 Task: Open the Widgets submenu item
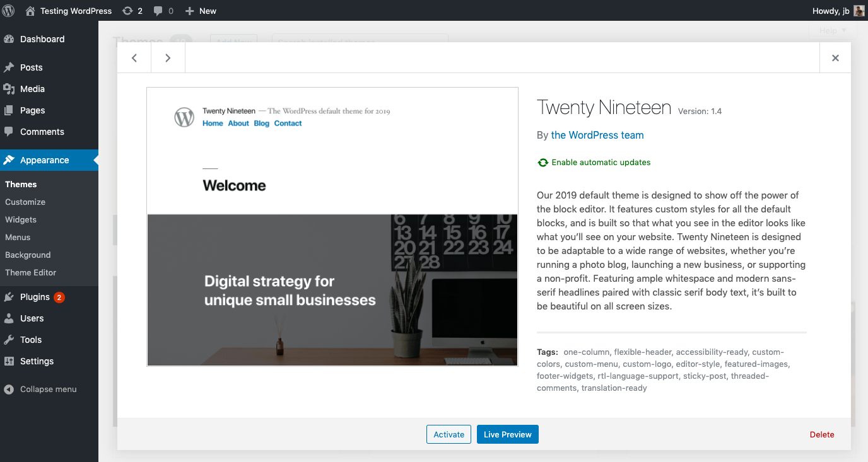click(x=21, y=219)
